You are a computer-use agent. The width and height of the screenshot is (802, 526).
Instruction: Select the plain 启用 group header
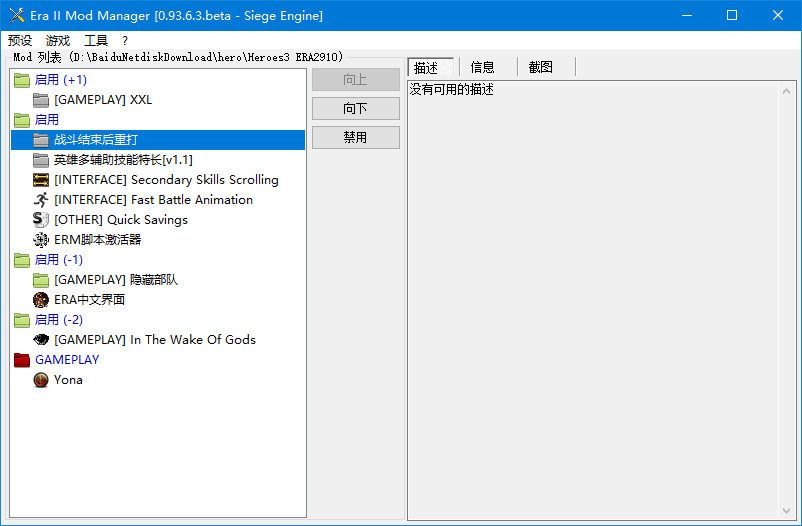(47, 120)
